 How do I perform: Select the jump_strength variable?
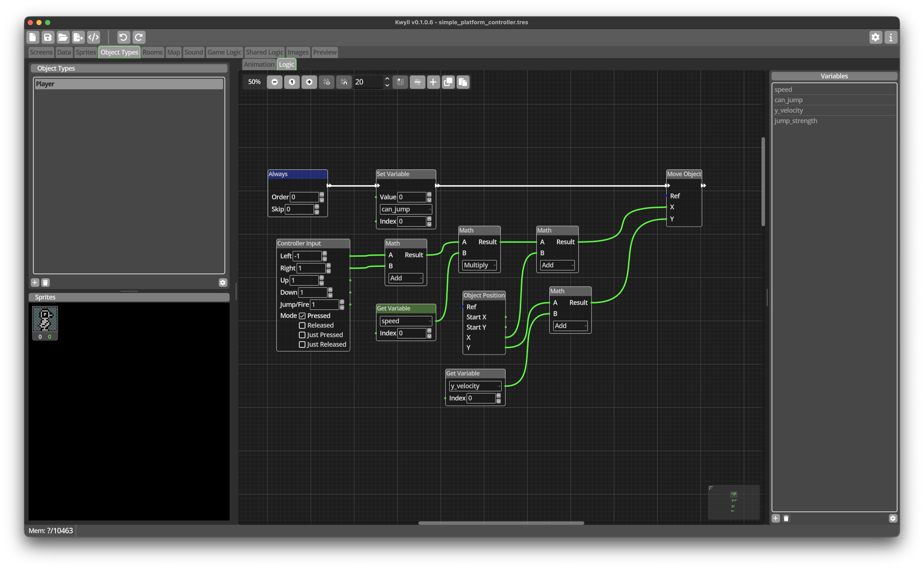tap(834, 121)
